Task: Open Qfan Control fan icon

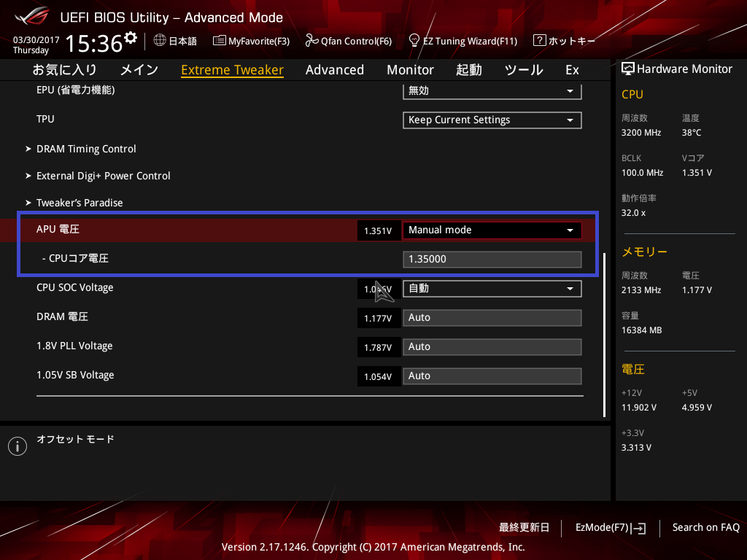Action: [311, 41]
